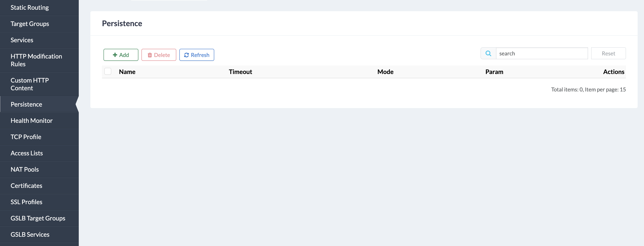This screenshot has width=644, height=246.
Task: Open HTTP Modification Rules page
Action: tap(36, 60)
